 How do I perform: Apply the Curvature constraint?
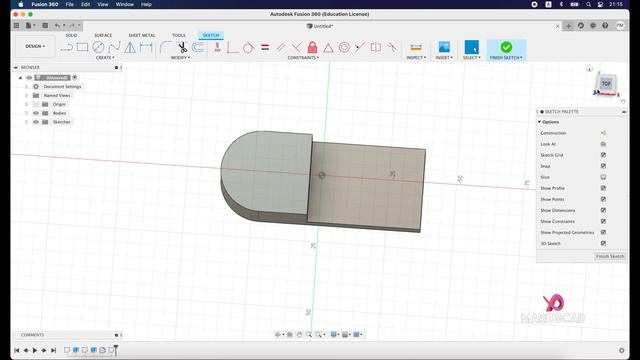[x=392, y=47]
